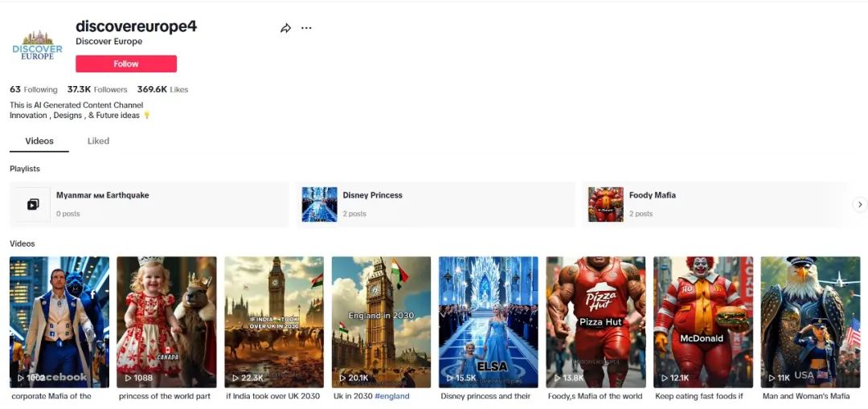
Task: Switch to the Liked tab
Action: [98, 141]
